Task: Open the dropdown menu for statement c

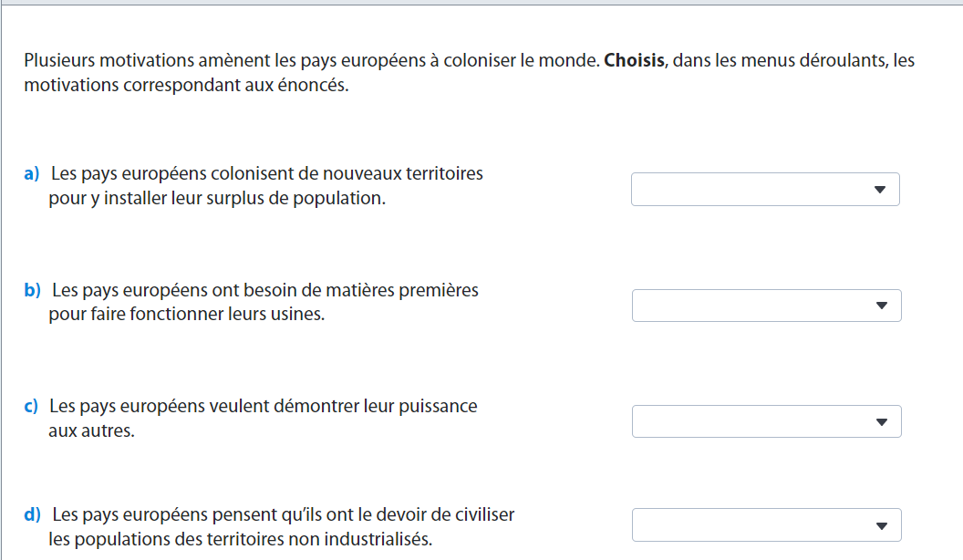Action: tap(766, 421)
